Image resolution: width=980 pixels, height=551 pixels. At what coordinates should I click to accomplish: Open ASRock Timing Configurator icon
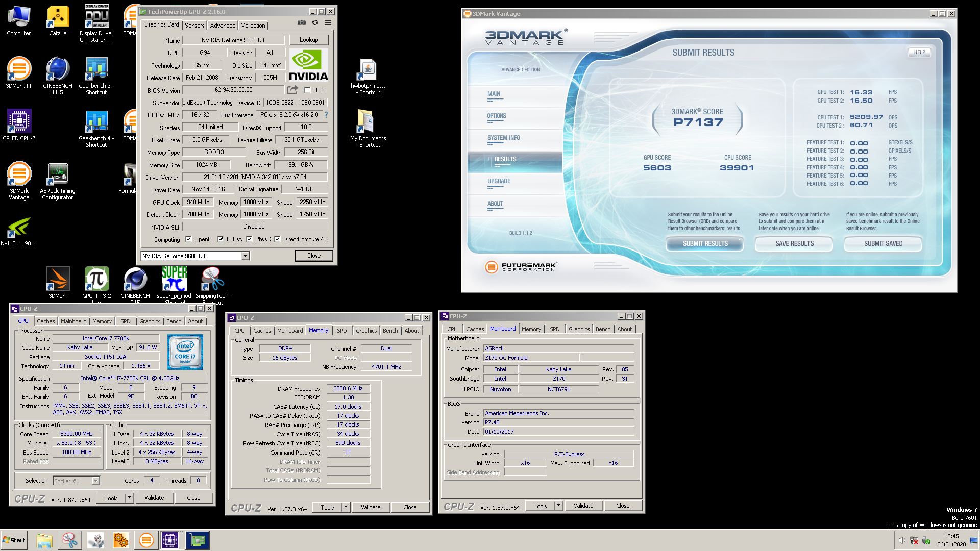click(58, 181)
